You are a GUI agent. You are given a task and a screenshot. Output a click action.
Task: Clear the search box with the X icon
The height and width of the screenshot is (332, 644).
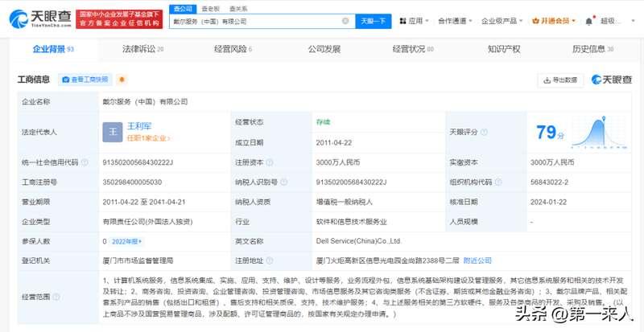click(x=345, y=21)
